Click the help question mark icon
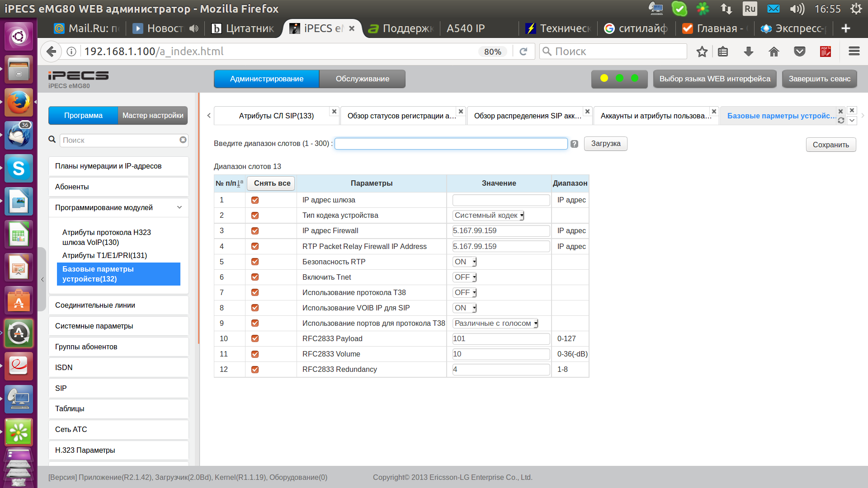 click(574, 144)
